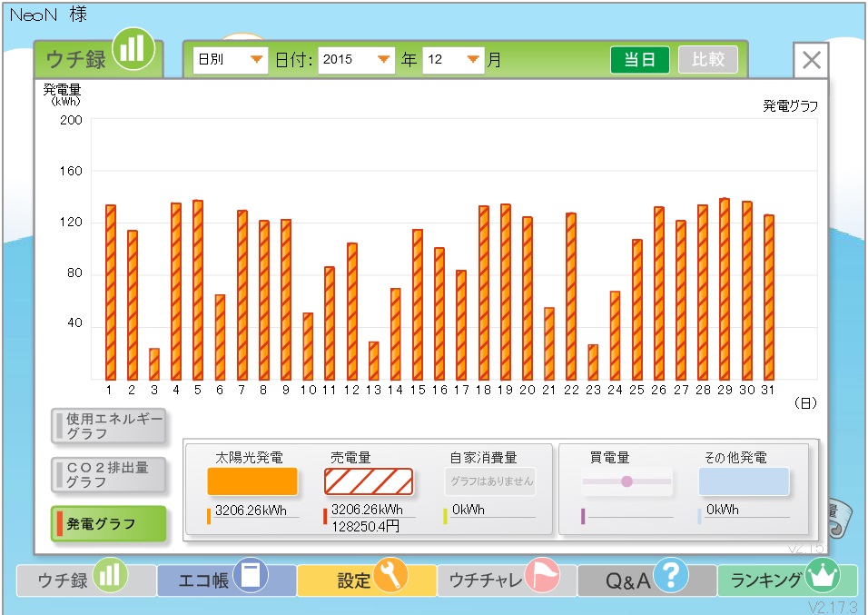
Task: Click the bar for day 23
Action: pyautogui.click(x=593, y=362)
